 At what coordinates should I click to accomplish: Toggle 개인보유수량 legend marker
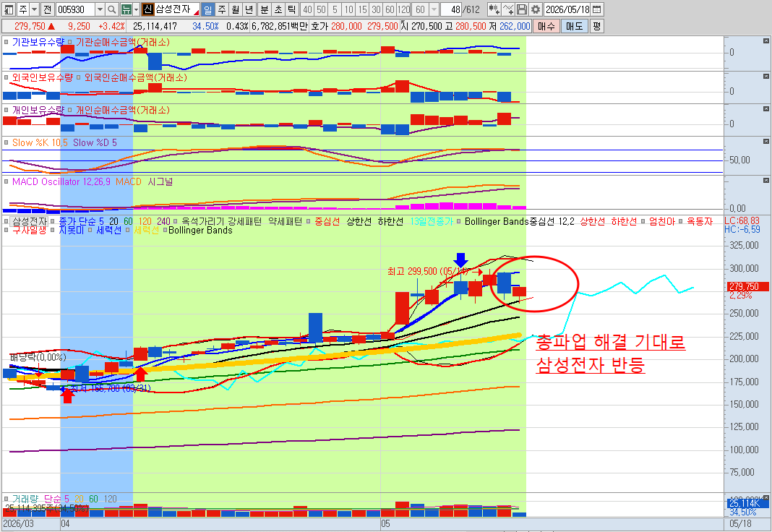click(x=7, y=111)
